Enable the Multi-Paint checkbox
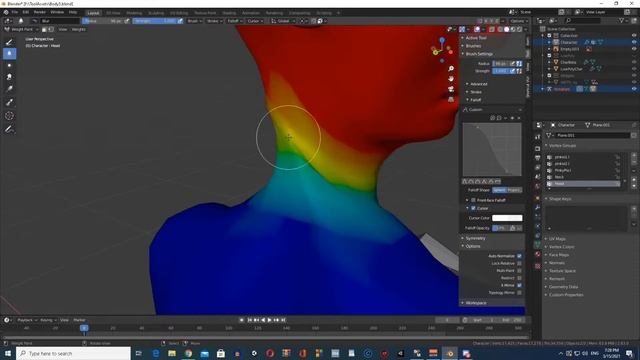Screen dimensions: 640x360 [x=519, y=271]
